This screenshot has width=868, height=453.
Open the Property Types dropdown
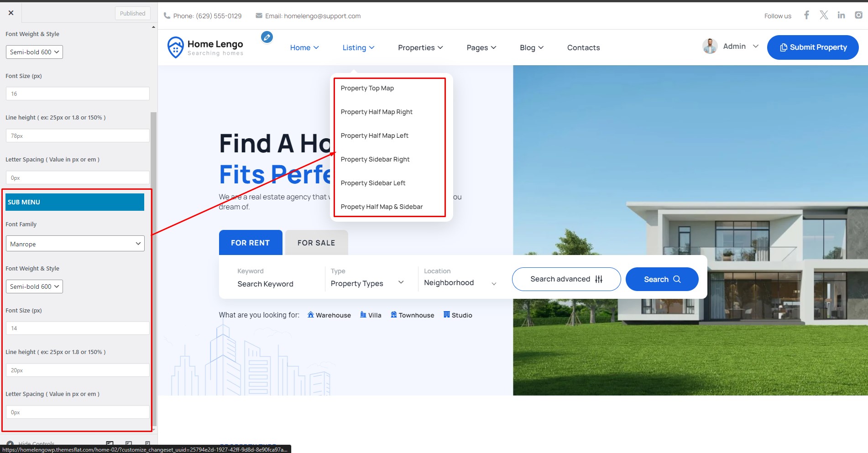point(367,283)
